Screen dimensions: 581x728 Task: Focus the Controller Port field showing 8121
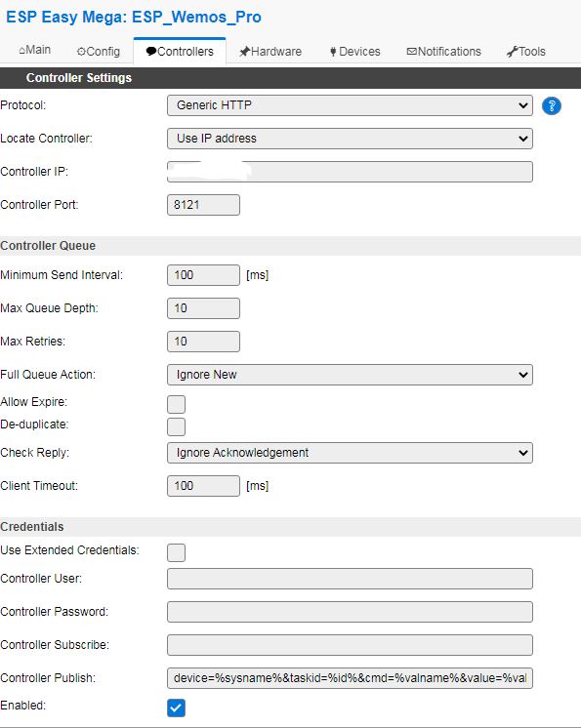coord(203,205)
